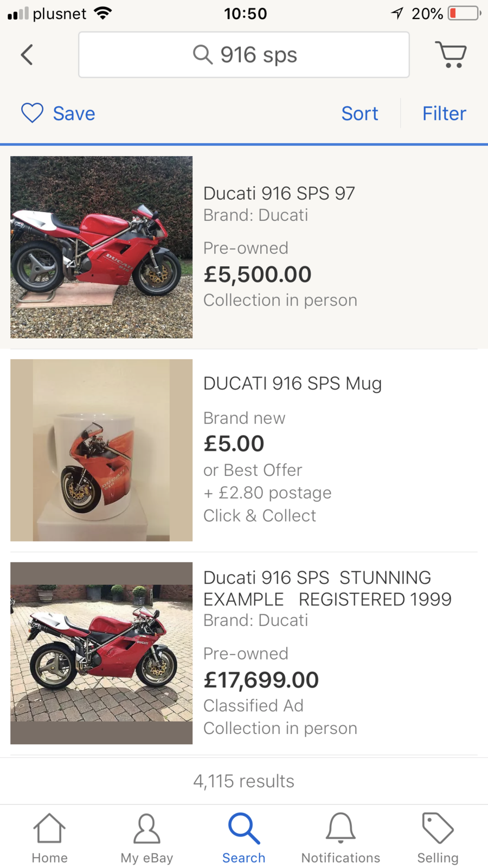Screen dimensions: 488x868
Task: Select the Search tab icon
Action: 244,828
